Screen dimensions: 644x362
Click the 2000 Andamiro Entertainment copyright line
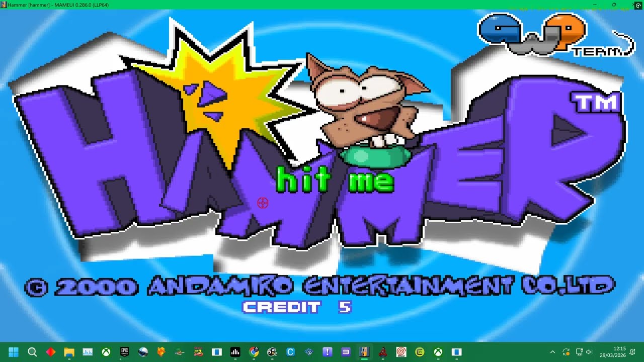320,286
